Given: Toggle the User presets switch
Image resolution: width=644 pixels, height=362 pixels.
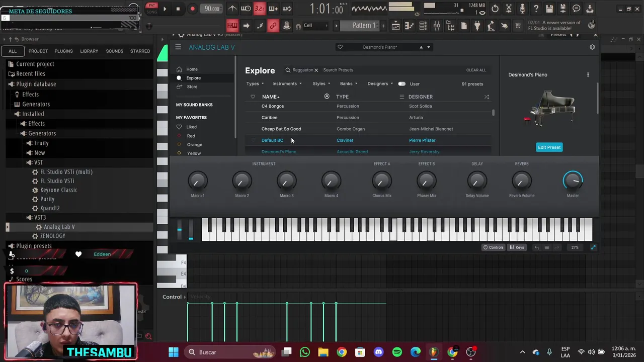Looking at the screenshot, I should tap(402, 84).
